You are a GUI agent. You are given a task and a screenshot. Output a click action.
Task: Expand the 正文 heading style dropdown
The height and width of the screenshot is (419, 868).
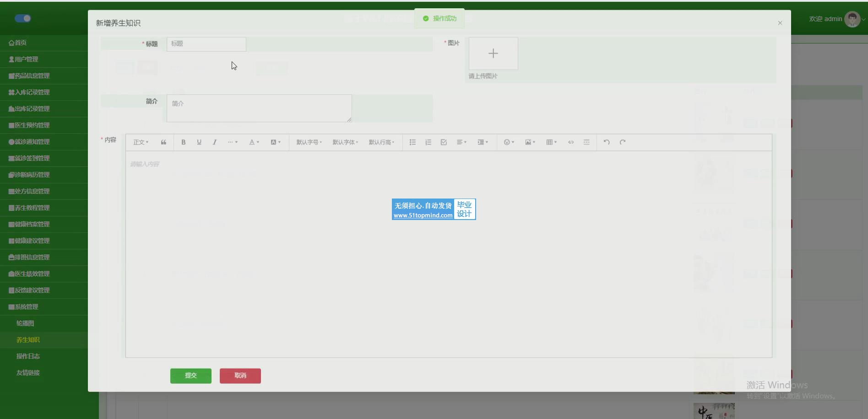pos(141,142)
